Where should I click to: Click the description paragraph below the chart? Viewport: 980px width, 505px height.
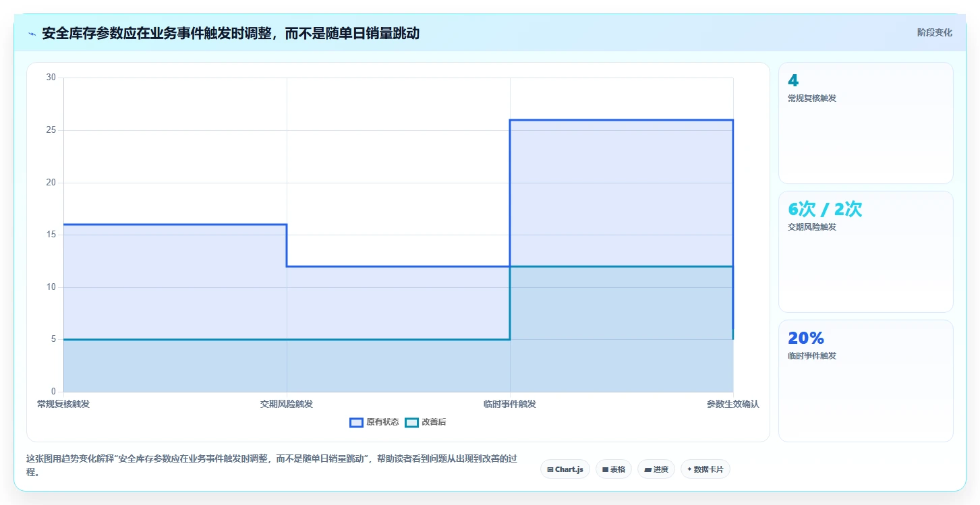272,465
